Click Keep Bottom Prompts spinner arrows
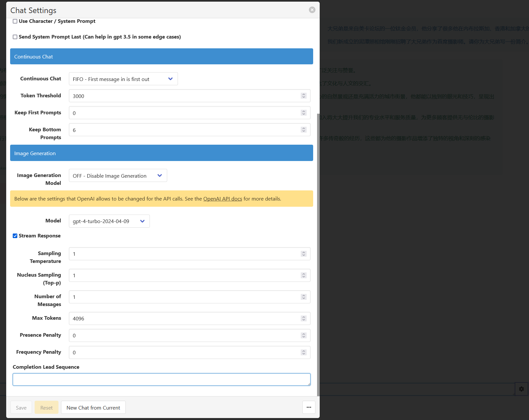 coord(303,130)
